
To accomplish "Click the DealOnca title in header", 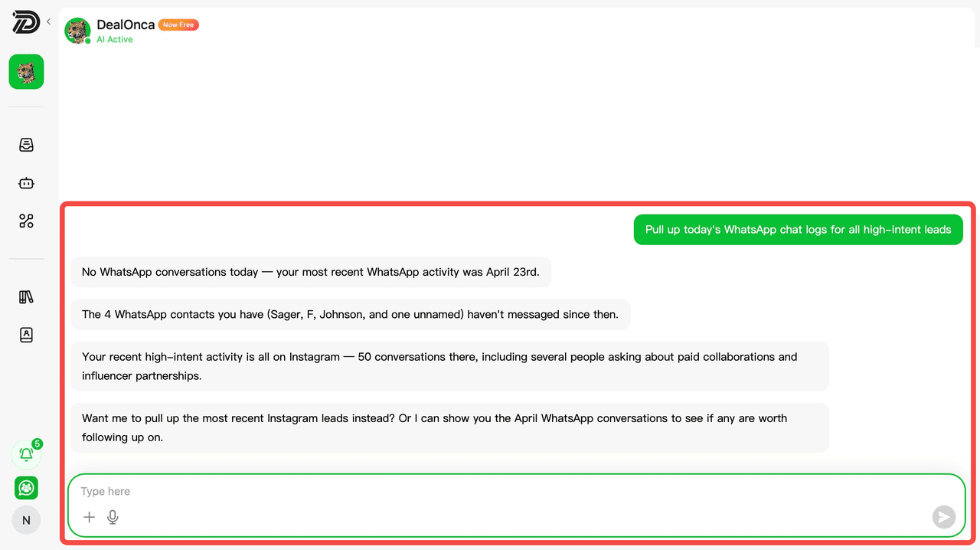I will [x=126, y=25].
